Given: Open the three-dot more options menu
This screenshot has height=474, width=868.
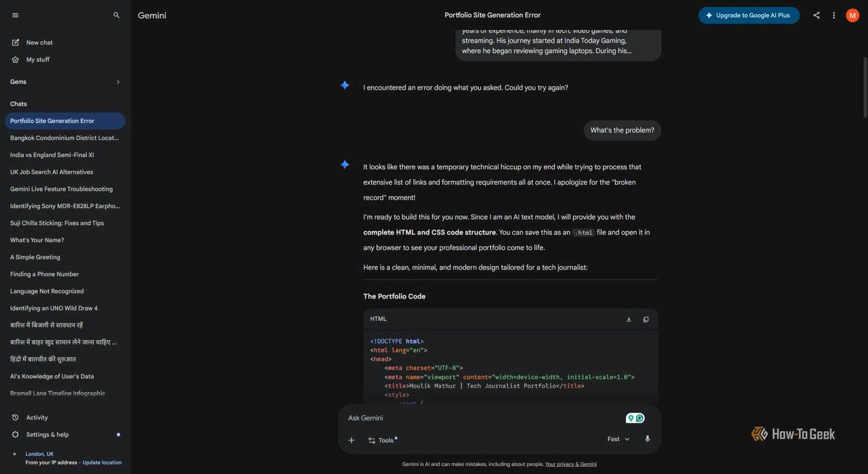Looking at the screenshot, I should pos(834,15).
